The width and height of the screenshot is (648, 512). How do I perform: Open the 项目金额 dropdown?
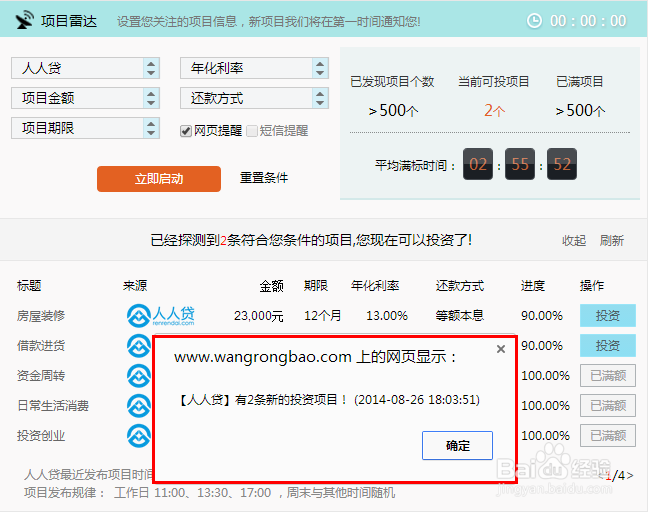[x=86, y=98]
